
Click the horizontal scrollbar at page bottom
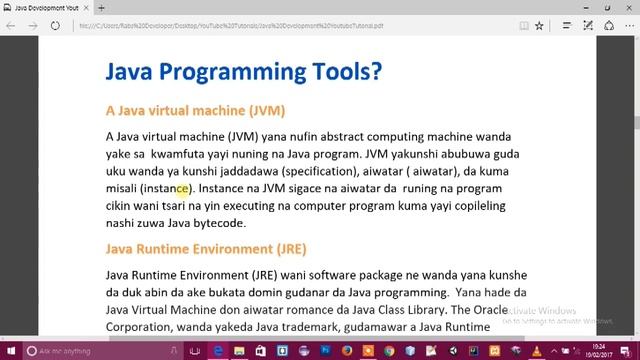click(x=317, y=338)
